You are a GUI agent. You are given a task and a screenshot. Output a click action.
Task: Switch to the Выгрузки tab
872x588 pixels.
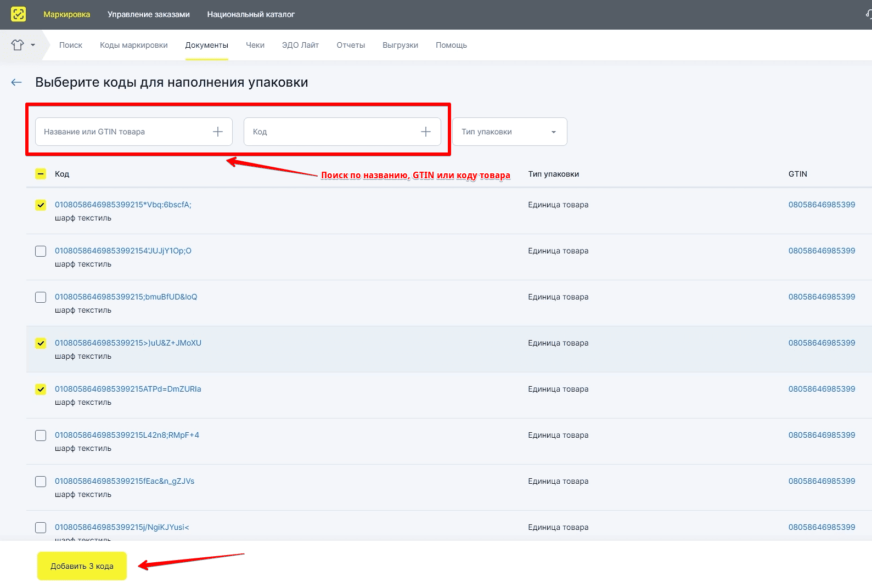click(401, 45)
